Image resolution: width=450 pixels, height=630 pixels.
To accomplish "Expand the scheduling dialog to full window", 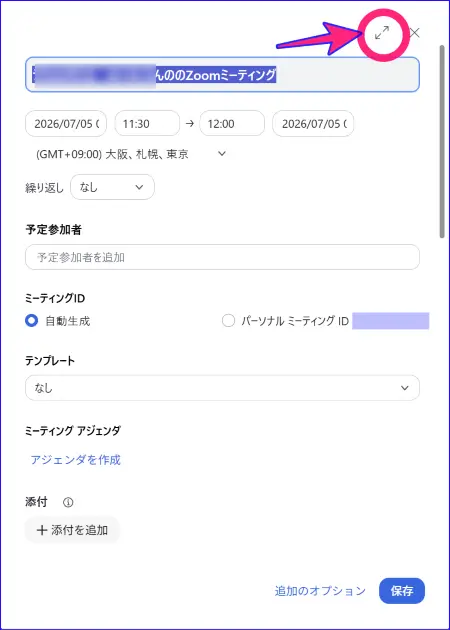I will [382, 33].
